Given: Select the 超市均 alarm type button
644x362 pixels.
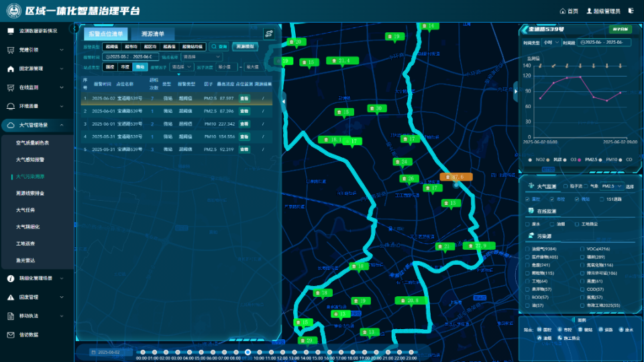Looking at the screenshot, I should 131,46.
